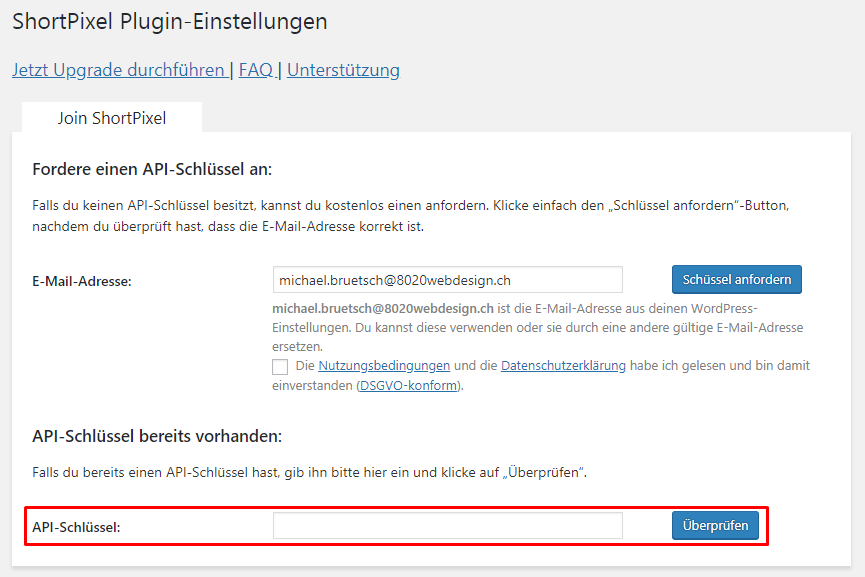This screenshot has width=865, height=577.
Task: Open the DSGVO-konform link
Action: [408, 386]
